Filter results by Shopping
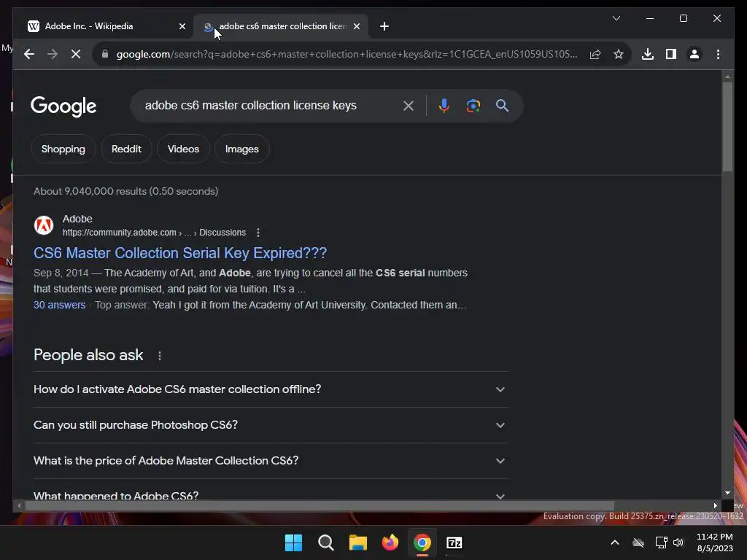The width and height of the screenshot is (747, 560). click(63, 149)
